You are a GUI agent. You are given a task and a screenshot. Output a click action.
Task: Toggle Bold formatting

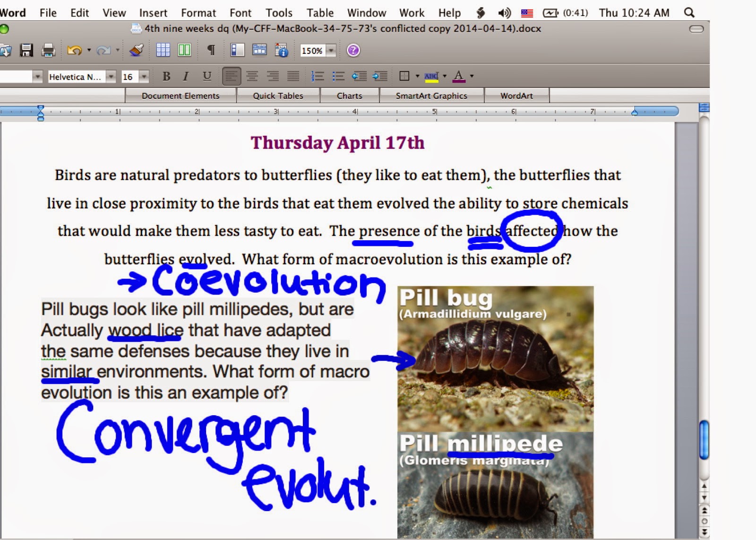(x=166, y=76)
